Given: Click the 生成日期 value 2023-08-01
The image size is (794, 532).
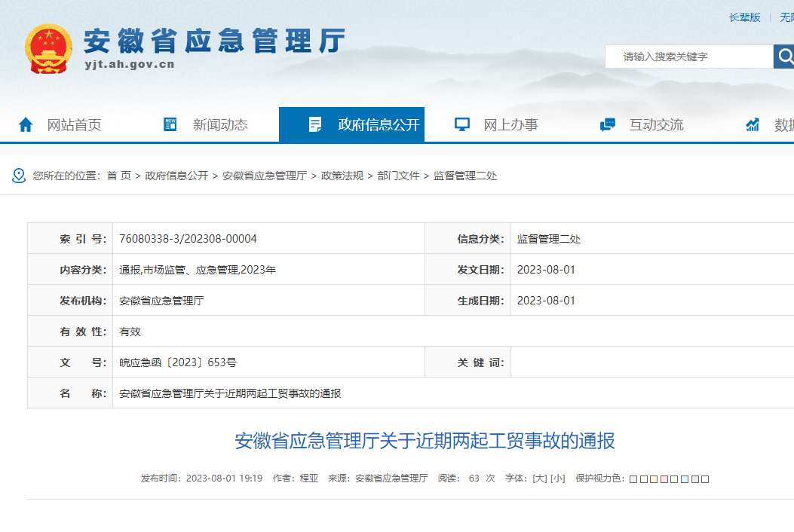Looking at the screenshot, I should [546, 301].
